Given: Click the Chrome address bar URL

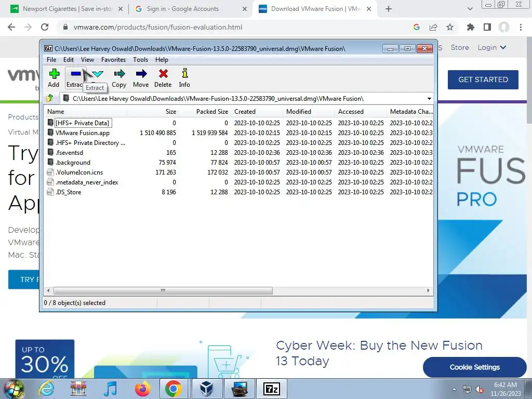Looking at the screenshot, I should tap(158, 27).
